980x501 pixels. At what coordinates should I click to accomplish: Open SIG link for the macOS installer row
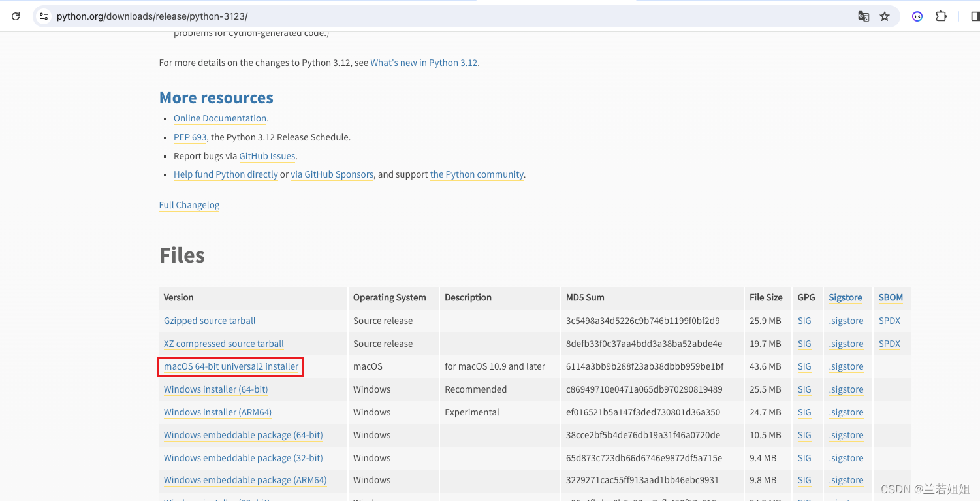click(804, 366)
